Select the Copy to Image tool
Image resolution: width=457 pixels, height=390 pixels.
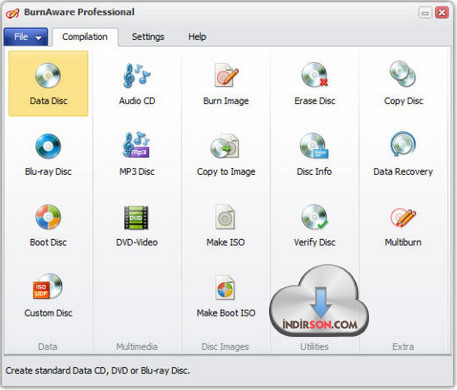pos(226,155)
